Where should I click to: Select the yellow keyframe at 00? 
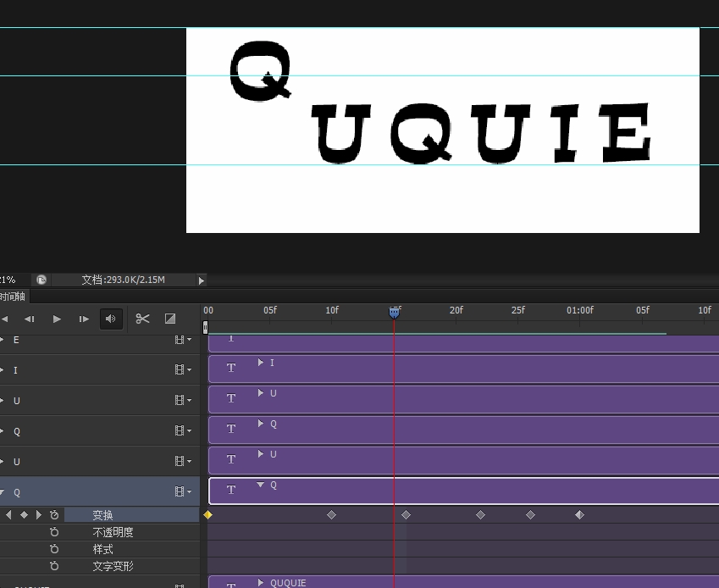pyautogui.click(x=207, y=515)
